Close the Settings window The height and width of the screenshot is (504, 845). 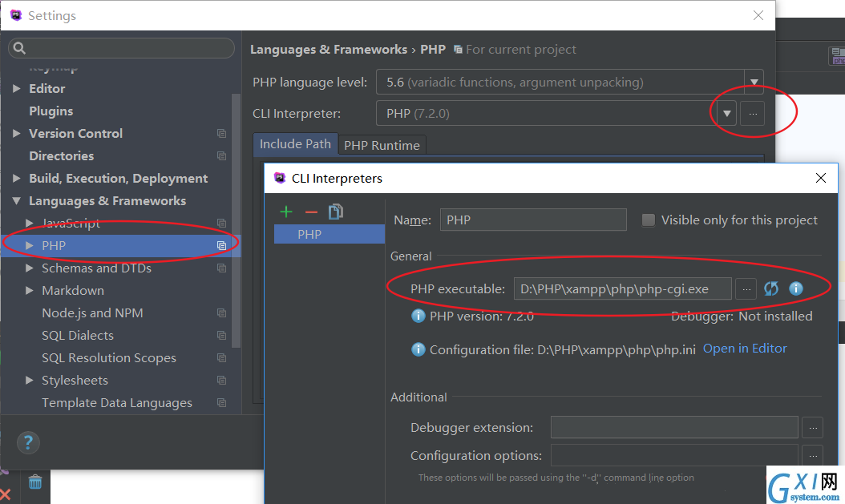(758, 15)
